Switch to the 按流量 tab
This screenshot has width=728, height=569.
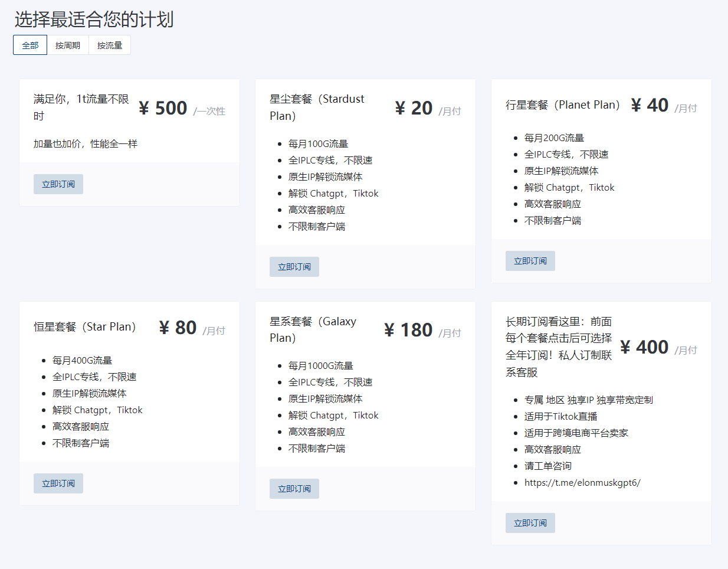click(110, 45)
